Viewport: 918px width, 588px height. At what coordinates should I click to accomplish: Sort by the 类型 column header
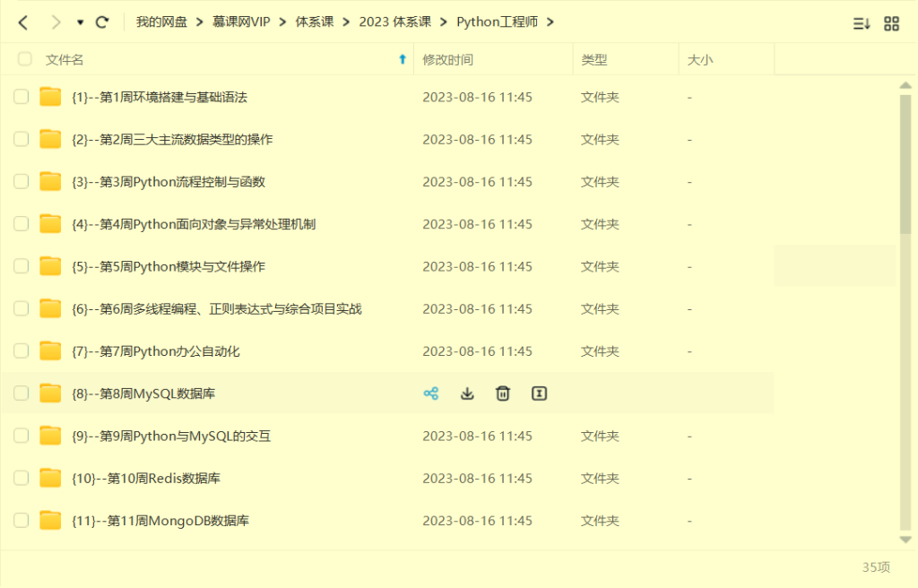pyautogui.click(x=594, y=60)
